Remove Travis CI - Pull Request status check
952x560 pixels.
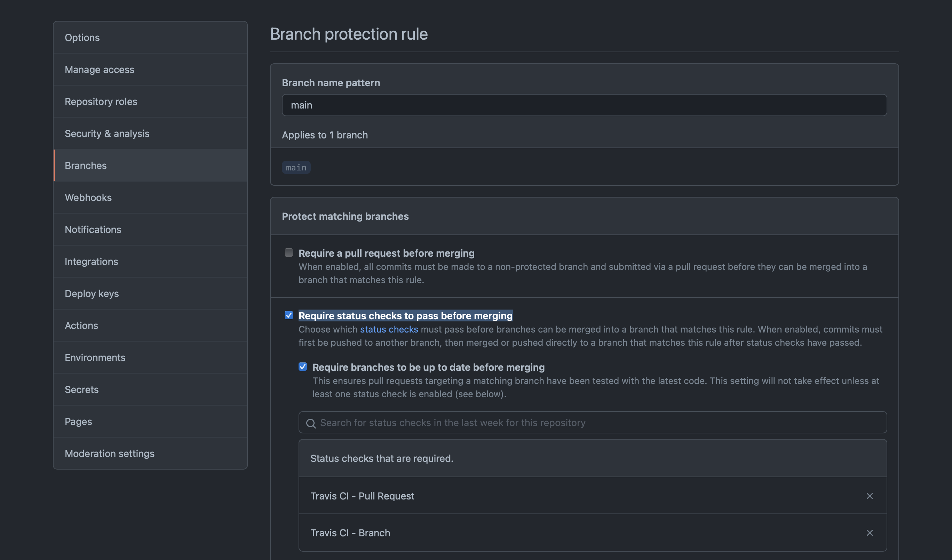(x=869, y=496)
